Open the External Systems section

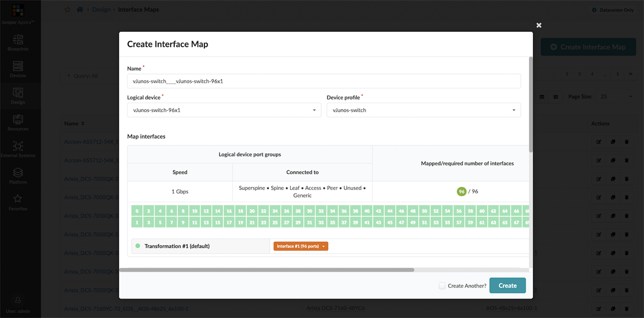[x=18, y=149]
